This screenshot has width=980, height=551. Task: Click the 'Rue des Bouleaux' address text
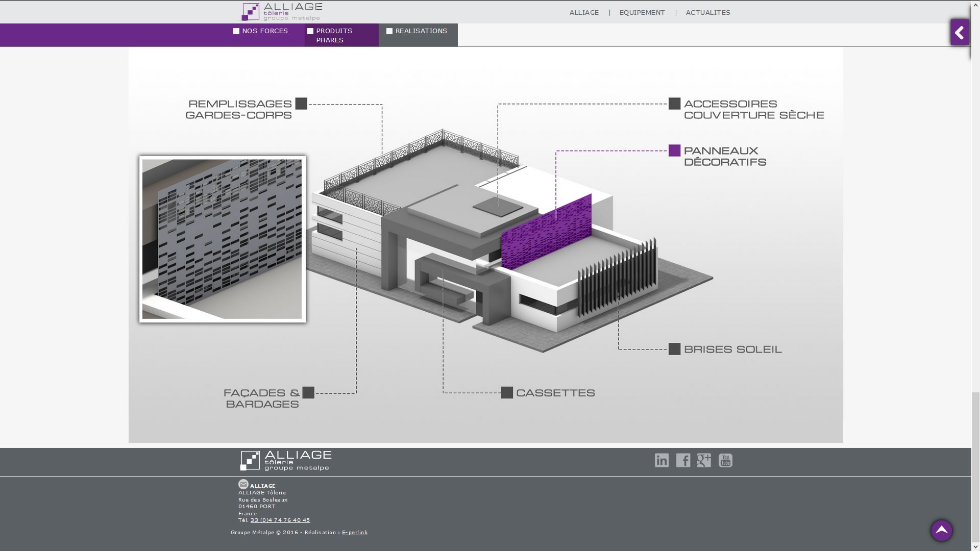(x=263, y=500)
